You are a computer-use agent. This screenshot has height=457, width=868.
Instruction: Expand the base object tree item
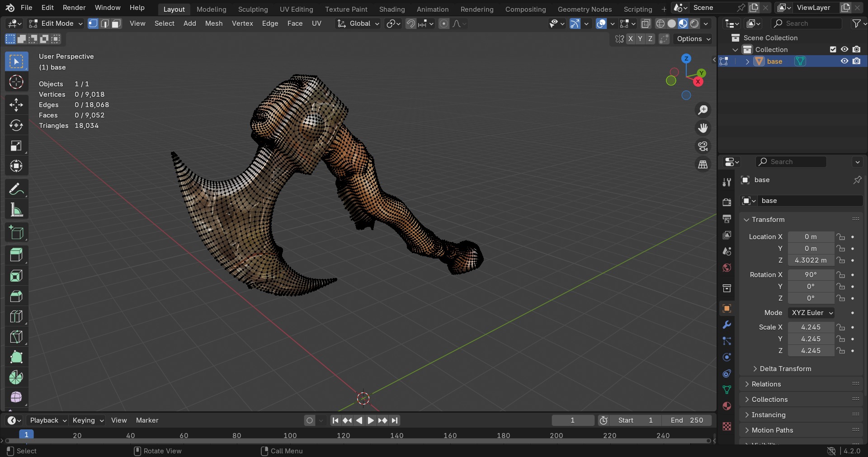tap(747, 61)
